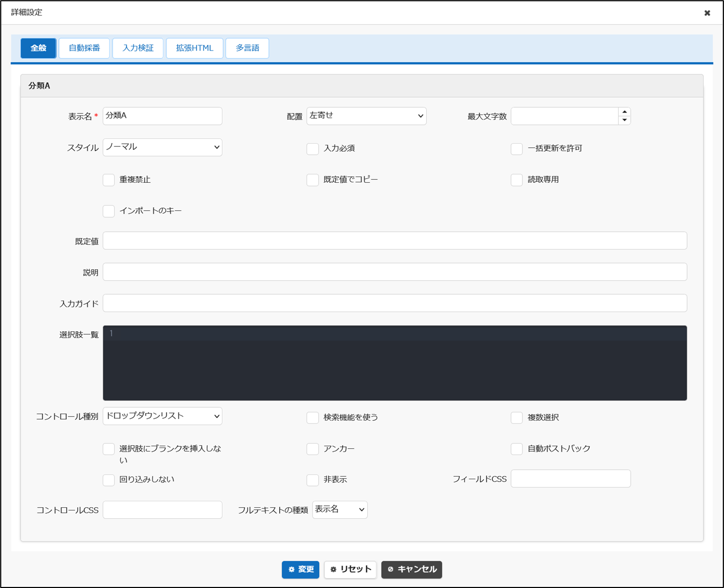Click the 変更 button with gear icon
The image size is (724, 588).
(x=301, y=569)
